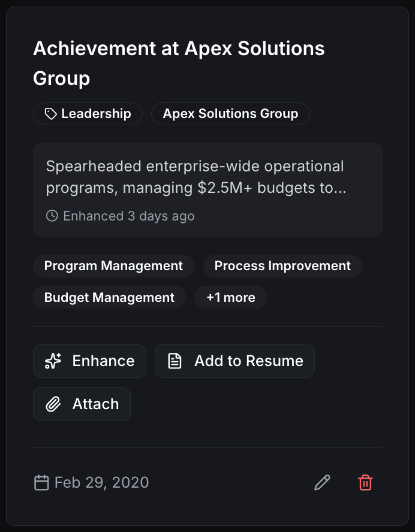
Task: Expand the +1 more skills chip
Action: coord(230,297)
